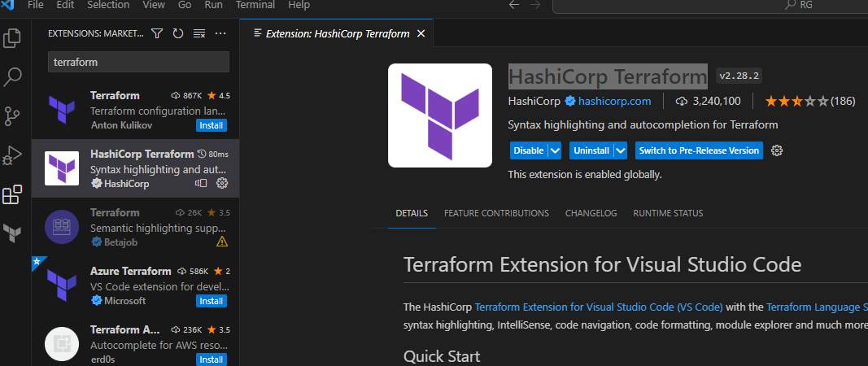This screenshot has height=366, width=868.
Task: Open the Terraform Language Server link
Action: [817, 307]
